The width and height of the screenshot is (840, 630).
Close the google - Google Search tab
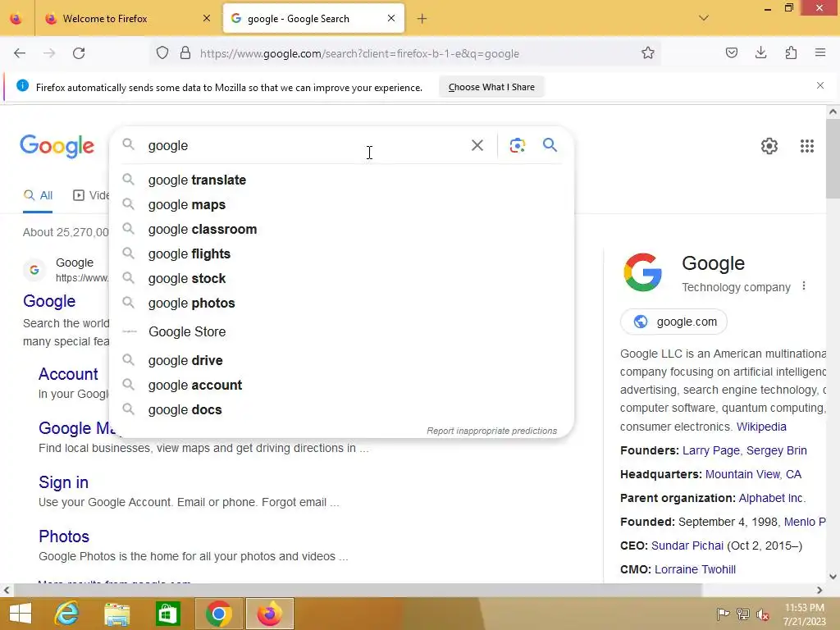click(x=391, y=18)
